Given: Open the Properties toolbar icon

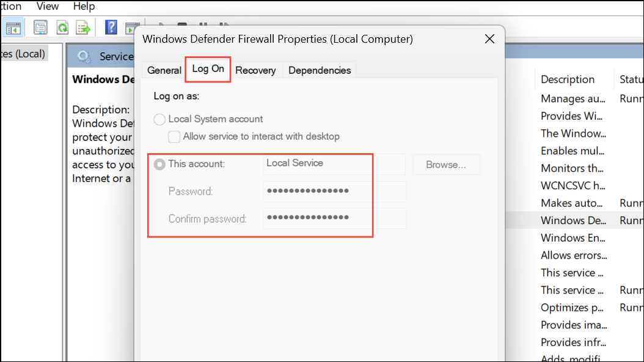Looking at the screenshot, I should pos(40,28).
